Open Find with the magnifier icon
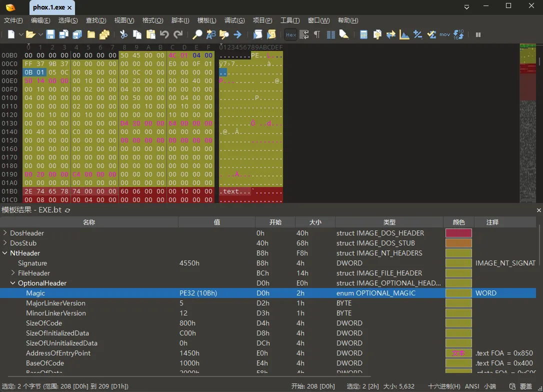This screenshot has height=392, width=543. 197,34
